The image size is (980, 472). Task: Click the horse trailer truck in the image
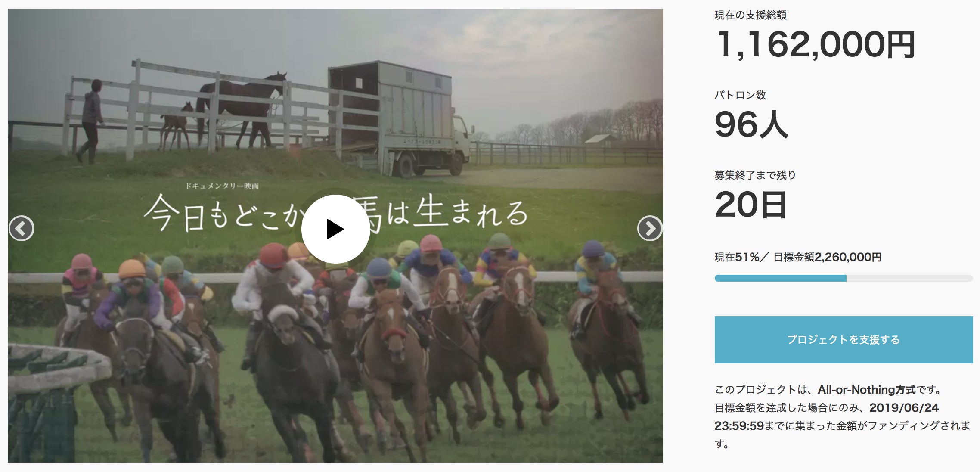(400, 118)
